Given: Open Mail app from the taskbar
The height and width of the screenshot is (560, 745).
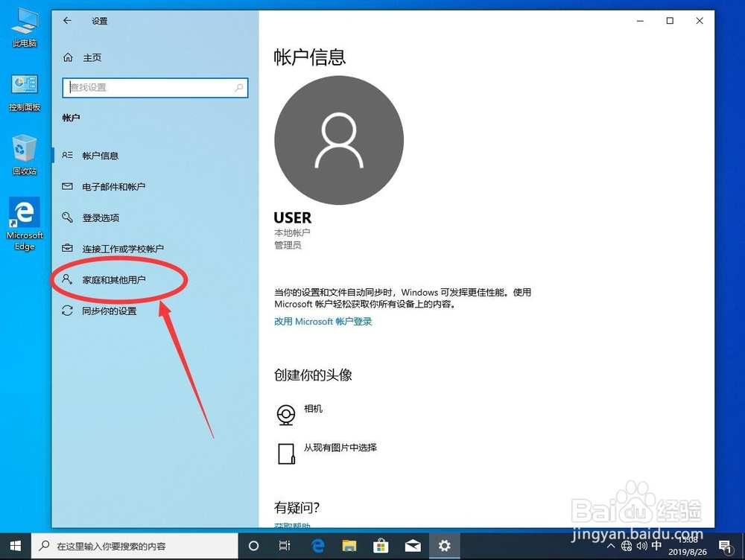Looking at the screenshot, I should tap(413, 547).
